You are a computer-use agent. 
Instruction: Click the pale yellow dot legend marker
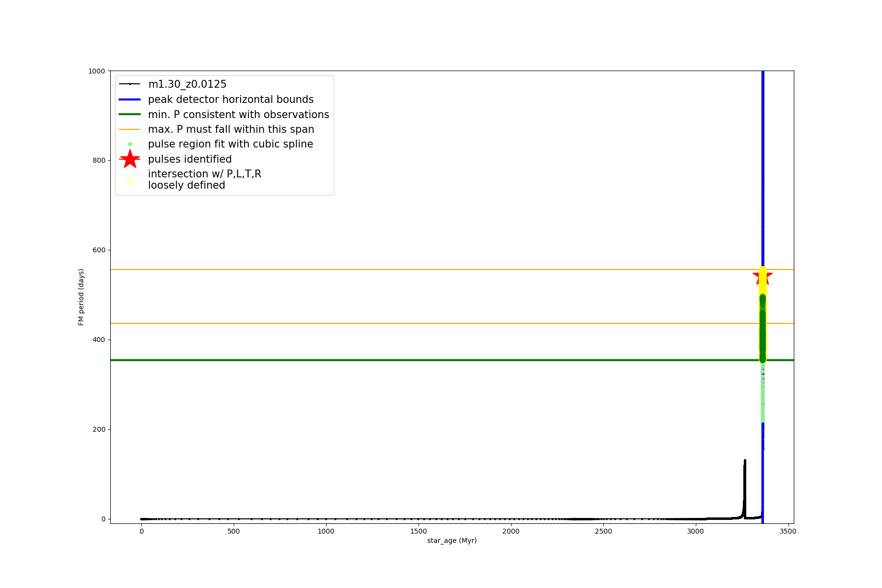point(130,181)
